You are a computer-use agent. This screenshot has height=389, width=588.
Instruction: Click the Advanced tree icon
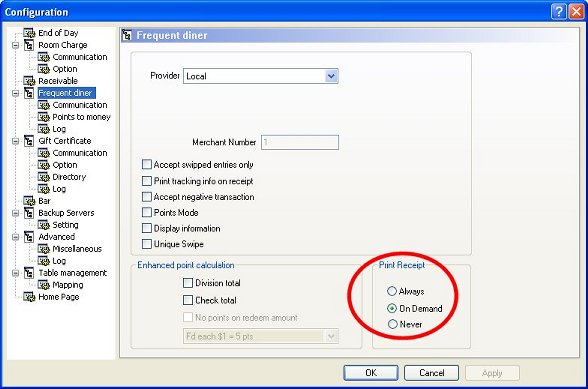(x=29, y=237)
